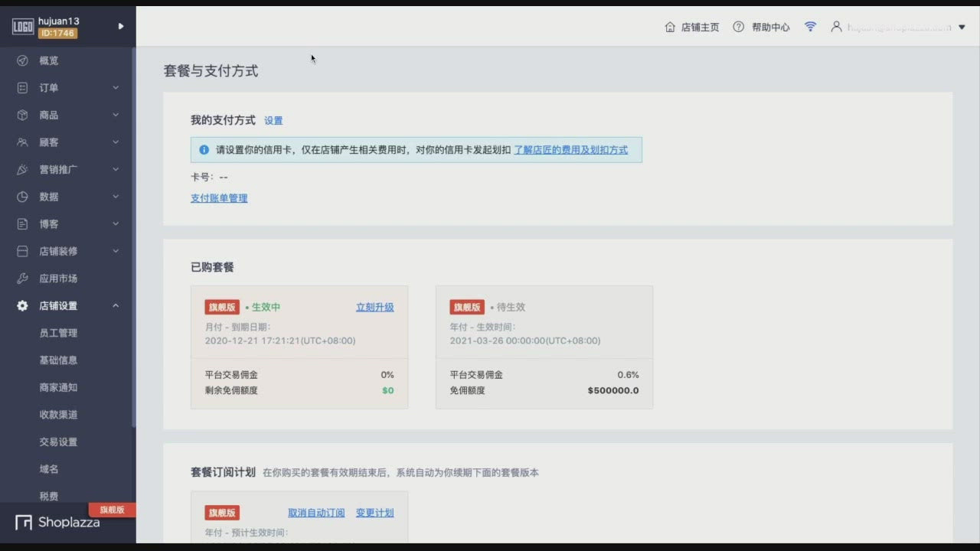Open 员工管理 in store settings
980x551 pixels.
[58, 333]
